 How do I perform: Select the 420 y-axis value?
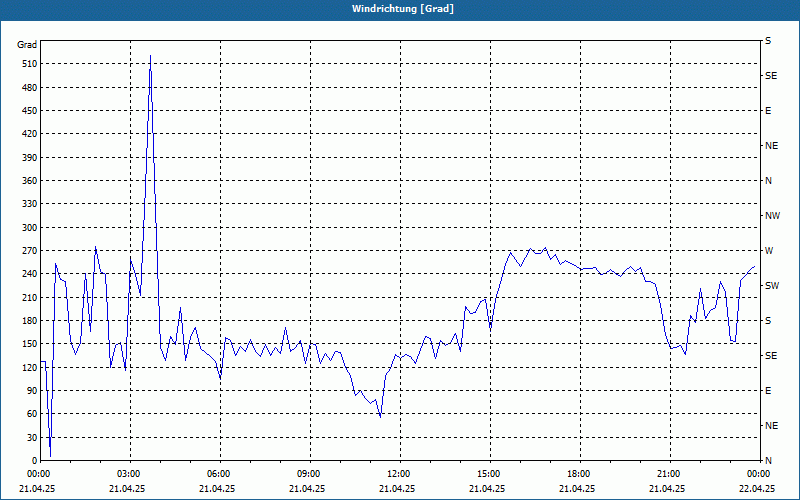tap(30, 134)
